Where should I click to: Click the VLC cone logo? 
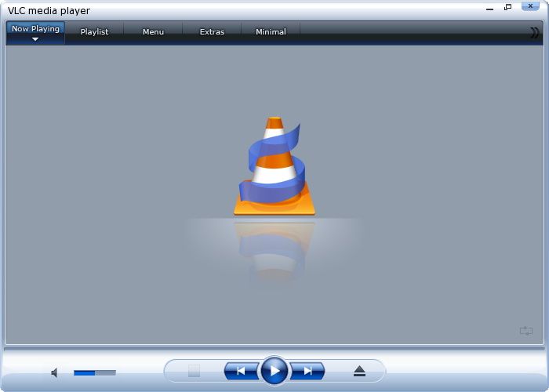[274, 166]
